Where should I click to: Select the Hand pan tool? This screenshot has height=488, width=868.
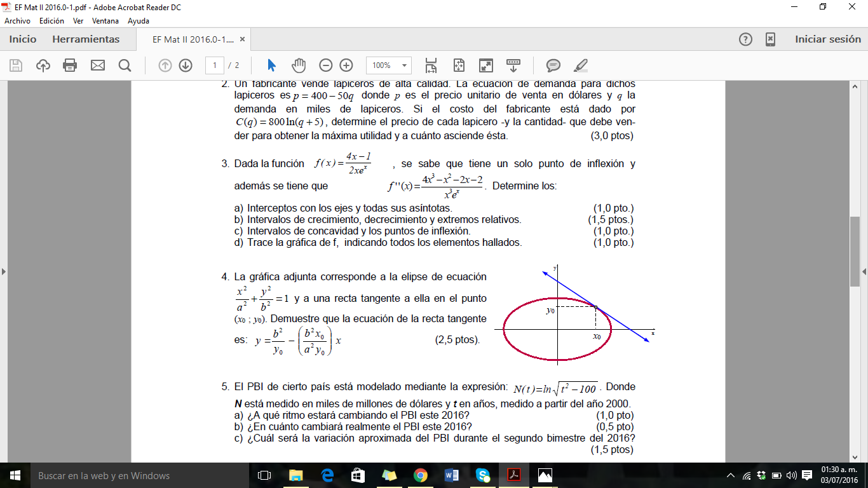[299, 65]
